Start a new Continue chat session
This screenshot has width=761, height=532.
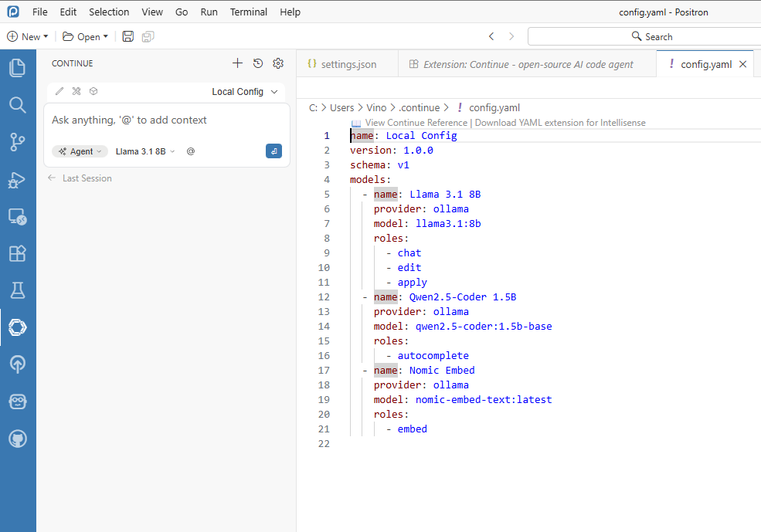pos(237,63)
